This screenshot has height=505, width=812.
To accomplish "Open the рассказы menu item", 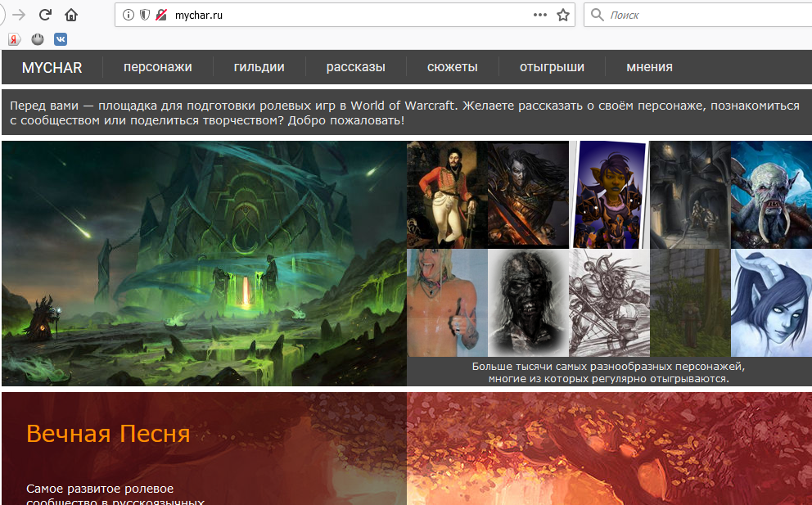I will tap(356, 67).
